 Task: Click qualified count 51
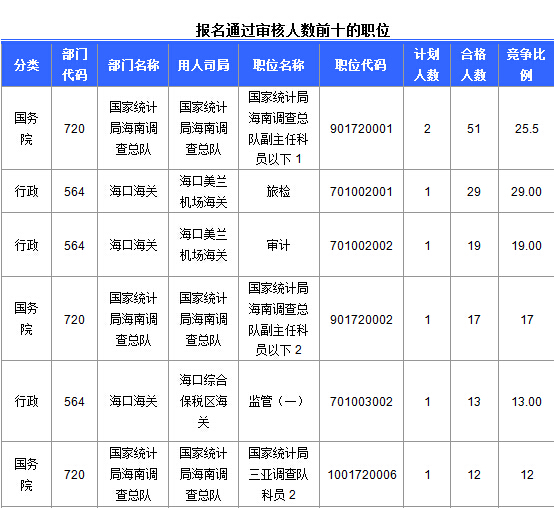coord(474,129)
